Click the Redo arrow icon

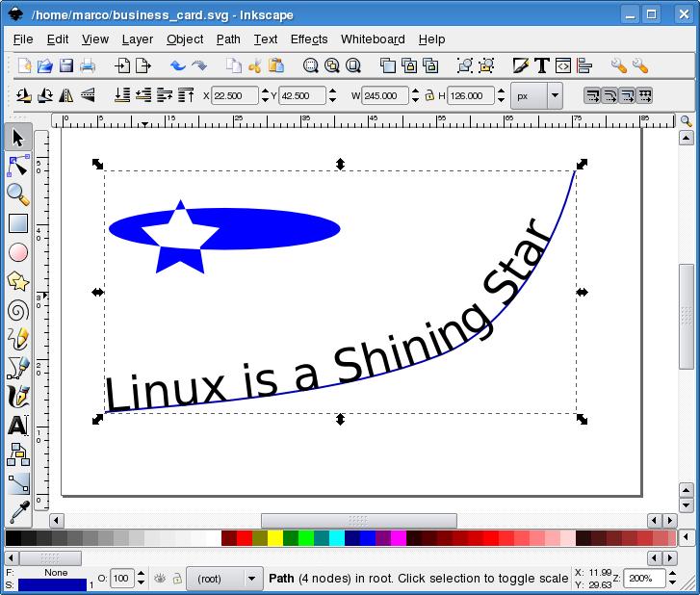(x=199, y=66)
